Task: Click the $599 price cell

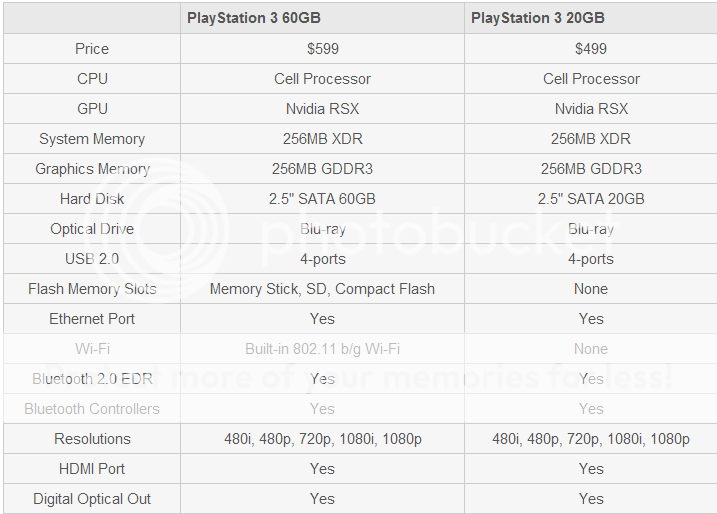Action: click(x=322, y=49)
